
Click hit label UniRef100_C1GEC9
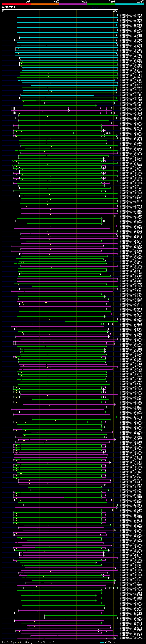(131, 140)
